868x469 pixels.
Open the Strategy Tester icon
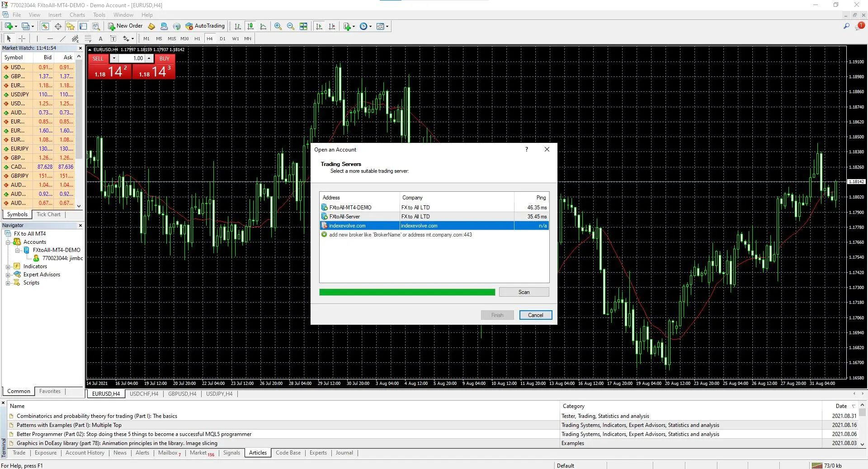tap(96, 26)
